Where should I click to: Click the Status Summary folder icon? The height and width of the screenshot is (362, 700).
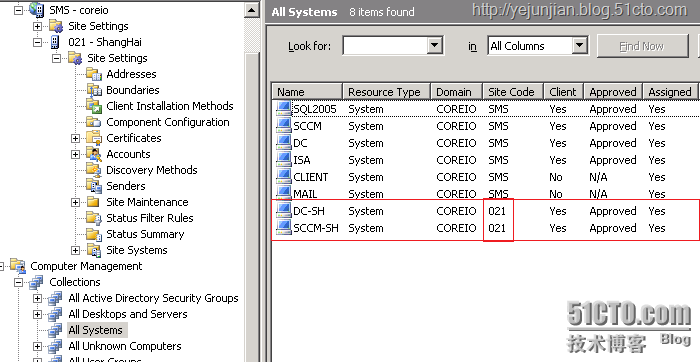(x=94, y=234)
